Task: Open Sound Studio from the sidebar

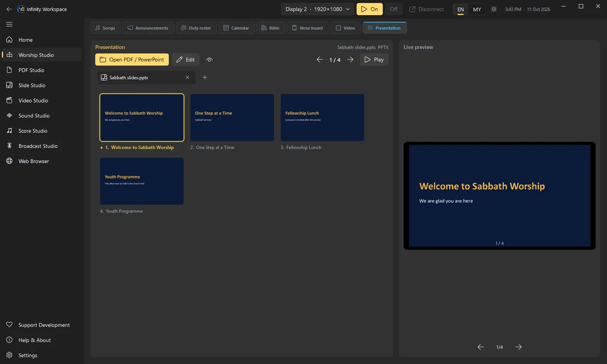Action: [x=42, y=116]
